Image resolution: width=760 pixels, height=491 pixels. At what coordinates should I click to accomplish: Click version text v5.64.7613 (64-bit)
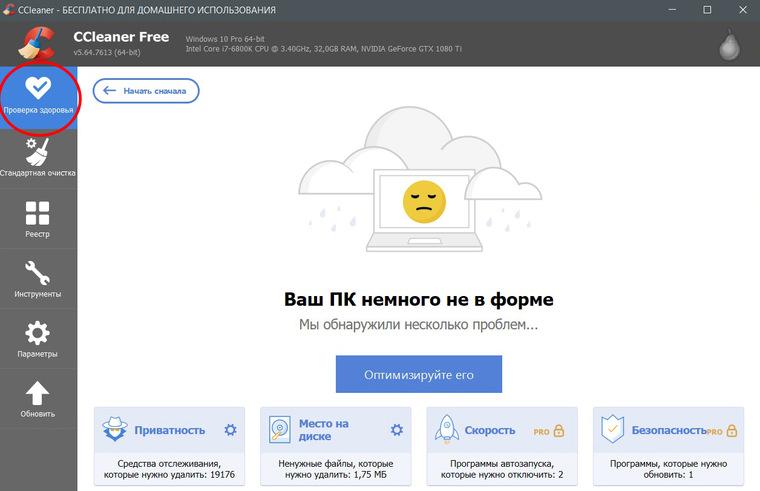pyautogui.click(x=107, y=52)
